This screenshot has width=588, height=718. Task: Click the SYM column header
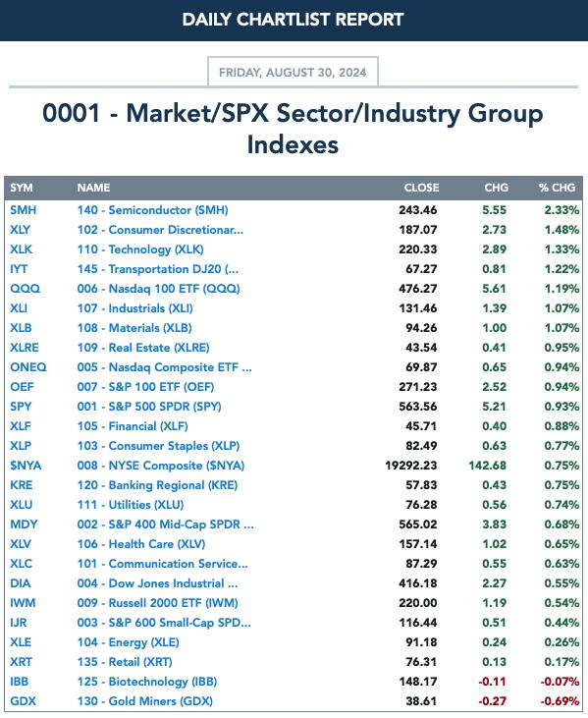[x=22, y=188]
